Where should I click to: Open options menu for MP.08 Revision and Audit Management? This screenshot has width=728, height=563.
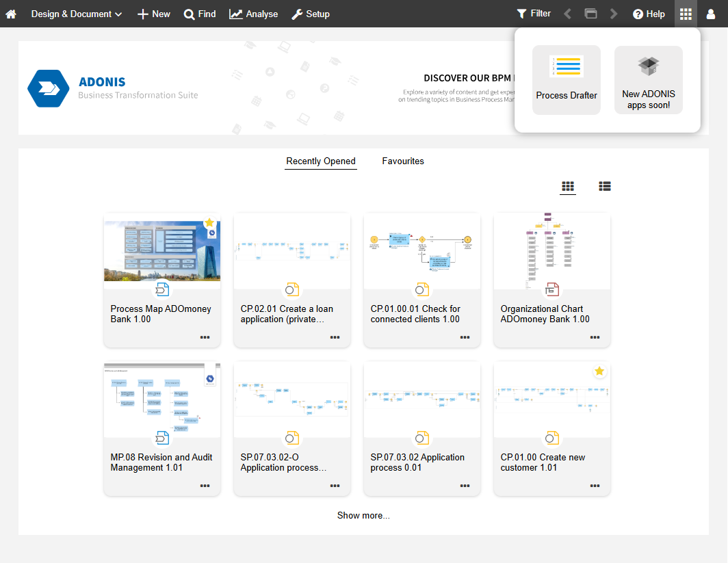(205, 486)
